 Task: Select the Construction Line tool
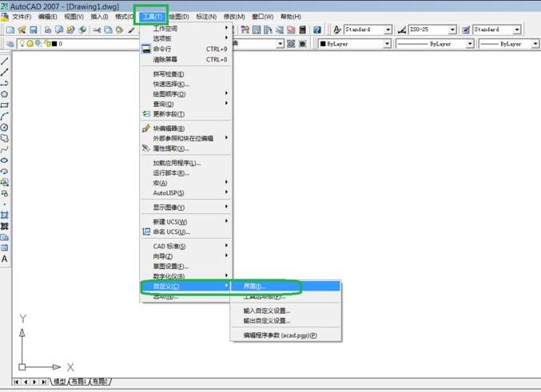pos(5,73)
